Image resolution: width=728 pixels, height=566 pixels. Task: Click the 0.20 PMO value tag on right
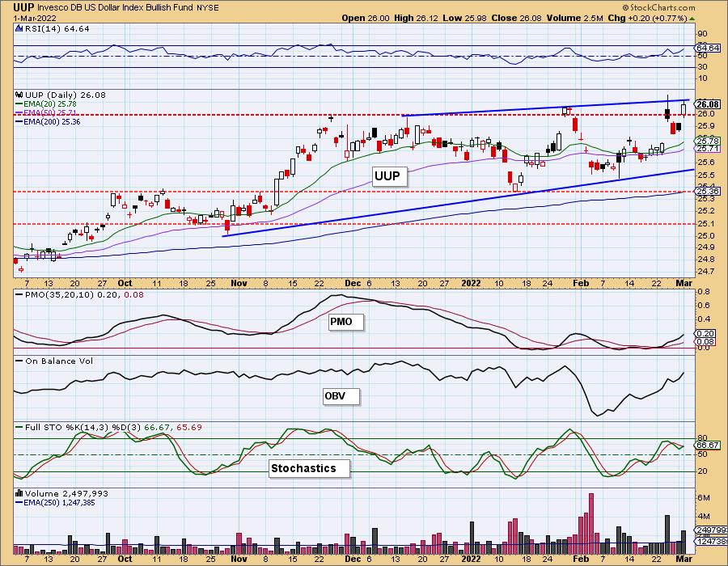point(705,334)
